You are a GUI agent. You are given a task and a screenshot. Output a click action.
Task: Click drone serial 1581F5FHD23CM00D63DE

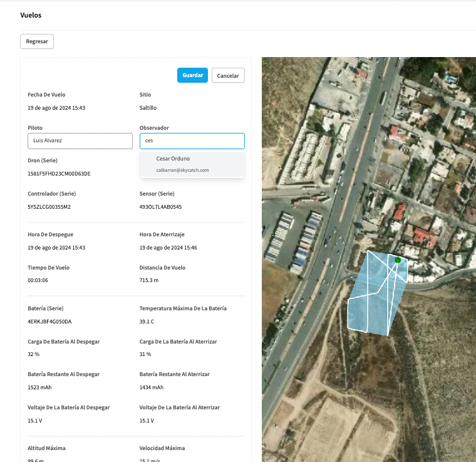click(59, 174)
